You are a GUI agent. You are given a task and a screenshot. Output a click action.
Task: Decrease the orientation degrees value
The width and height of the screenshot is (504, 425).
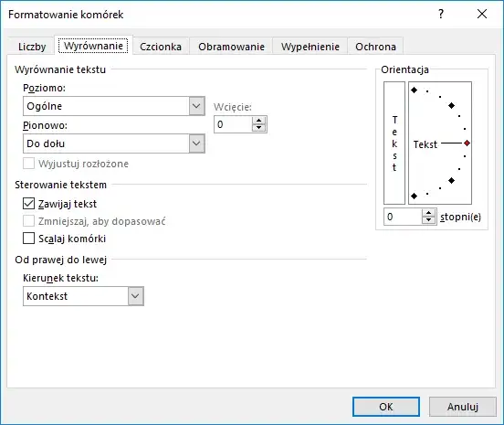(x=429, y=220)
